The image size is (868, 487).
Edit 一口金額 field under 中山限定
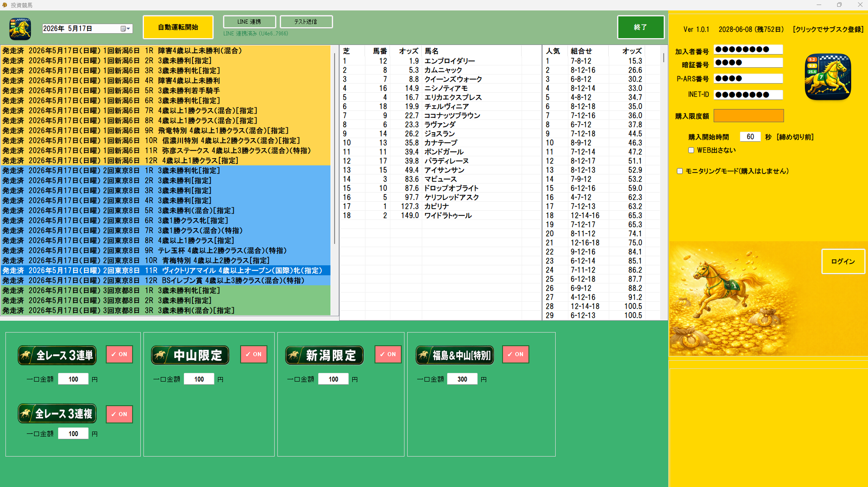[x=199, y=379]
